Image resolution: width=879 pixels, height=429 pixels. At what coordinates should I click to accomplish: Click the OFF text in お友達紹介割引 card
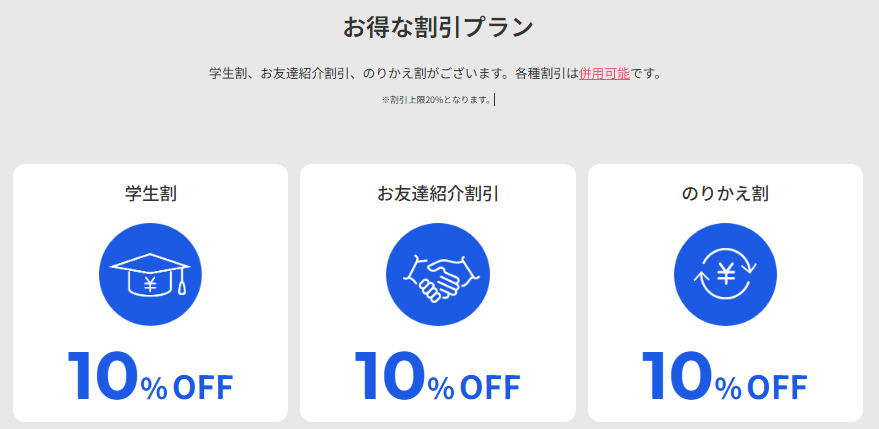coord(490,387)
